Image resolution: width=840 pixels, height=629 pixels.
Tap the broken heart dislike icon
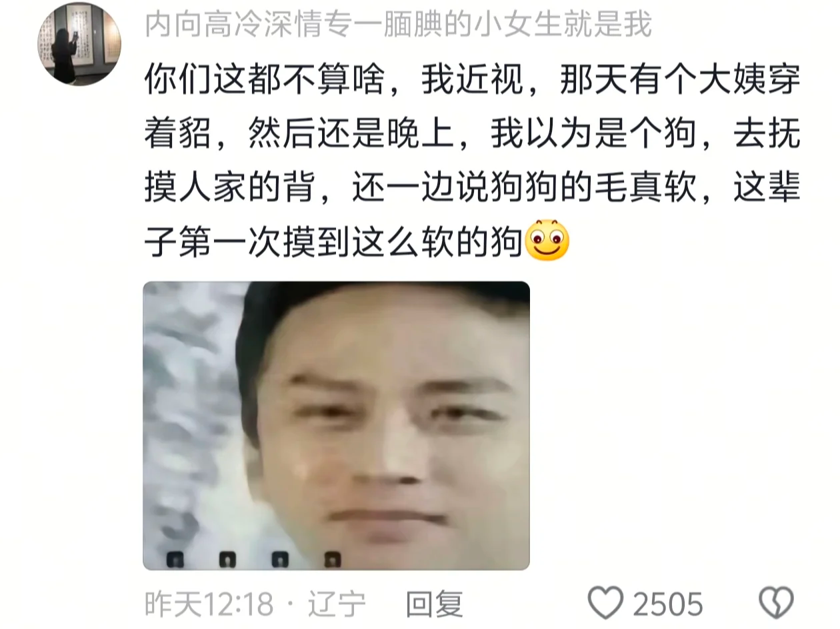click(777, 604)
